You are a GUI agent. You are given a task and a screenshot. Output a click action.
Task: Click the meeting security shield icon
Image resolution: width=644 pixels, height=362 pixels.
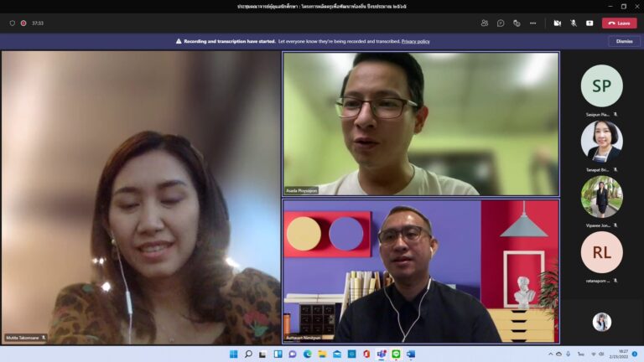coord(13,23)
